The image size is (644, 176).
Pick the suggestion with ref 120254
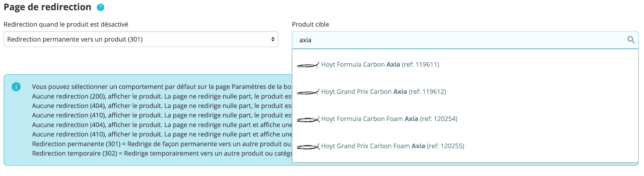pos(389,119)
